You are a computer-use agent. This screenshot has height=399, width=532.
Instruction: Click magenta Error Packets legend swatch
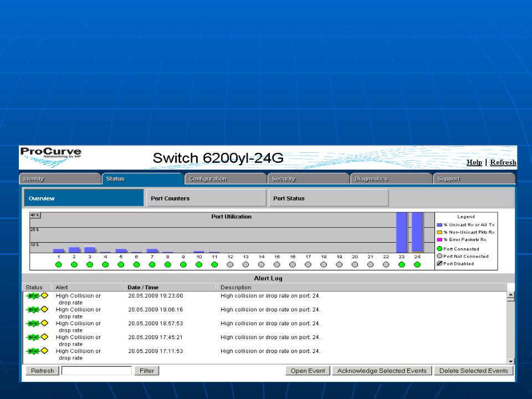[x=439, y=240]
